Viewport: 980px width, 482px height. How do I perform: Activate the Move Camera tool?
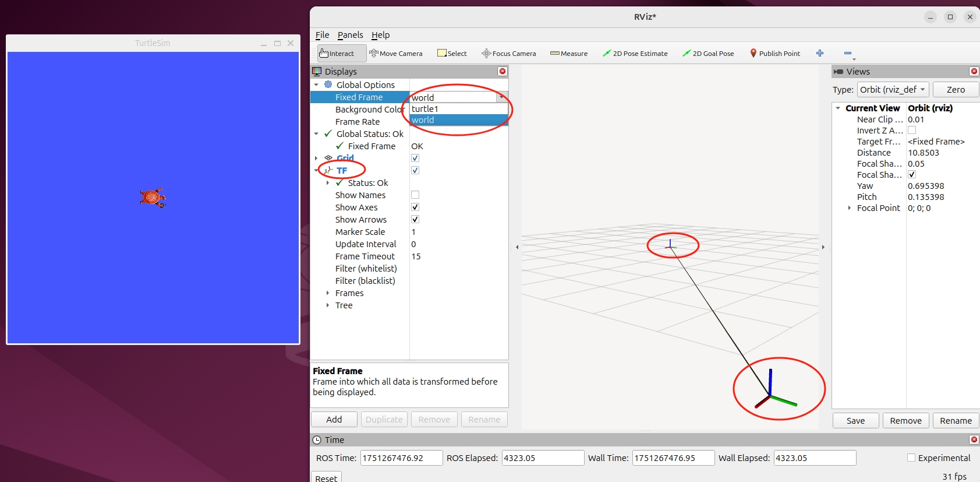click(x=396, y=54)
